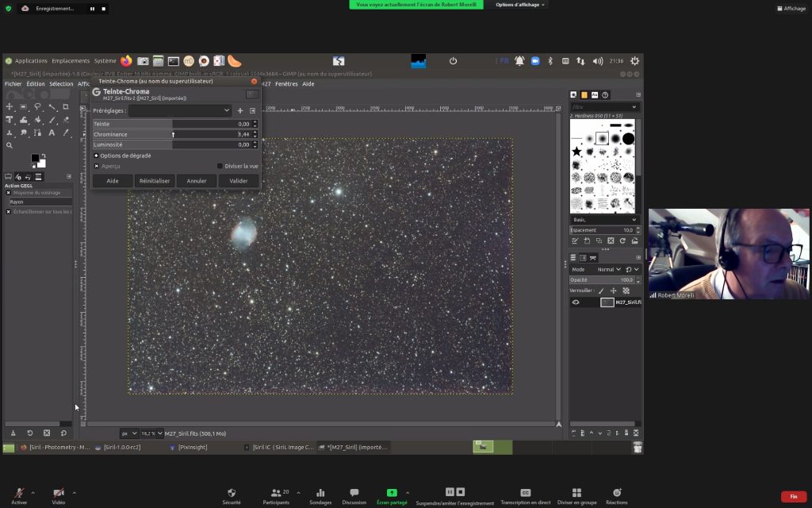Open the presets menu icon beside plus
This screenshot has height=508, width=812.
[253, 110]
